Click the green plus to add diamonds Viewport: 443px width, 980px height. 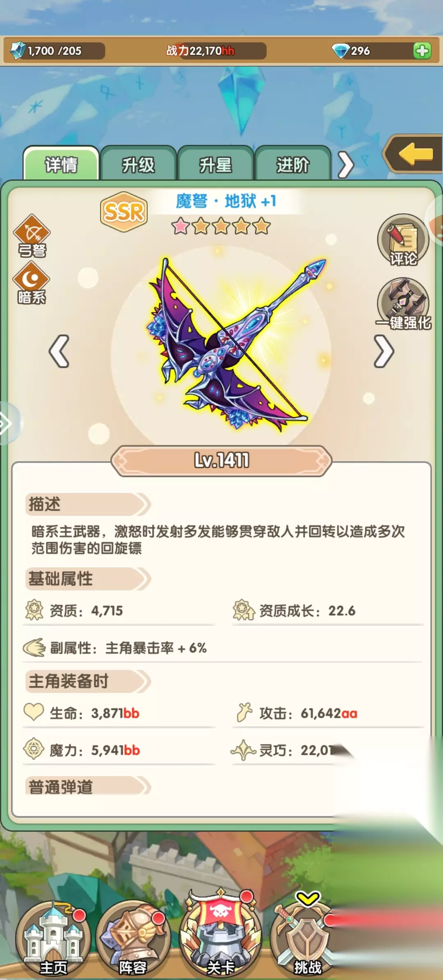422,51
